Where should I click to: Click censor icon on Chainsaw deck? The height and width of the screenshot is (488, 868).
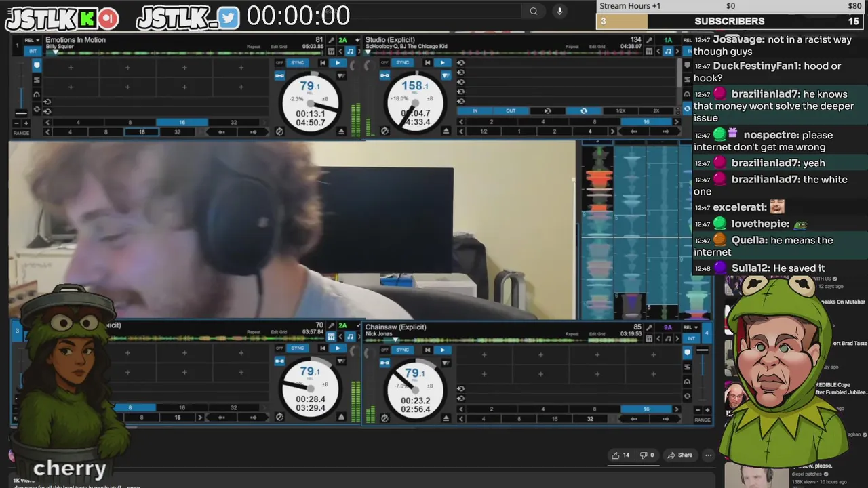[384, 418]
